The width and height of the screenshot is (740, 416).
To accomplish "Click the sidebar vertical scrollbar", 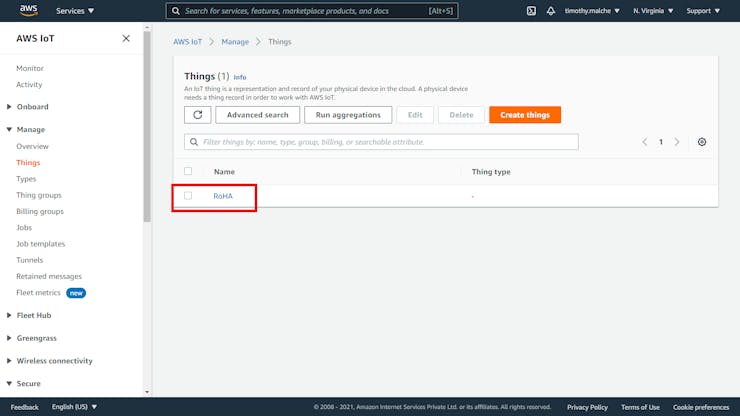I will (x=147, y=127).
